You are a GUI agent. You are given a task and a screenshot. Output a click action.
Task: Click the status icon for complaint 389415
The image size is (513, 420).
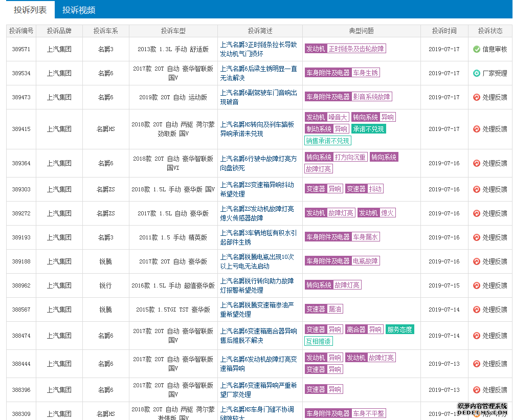tap(477, 129)
